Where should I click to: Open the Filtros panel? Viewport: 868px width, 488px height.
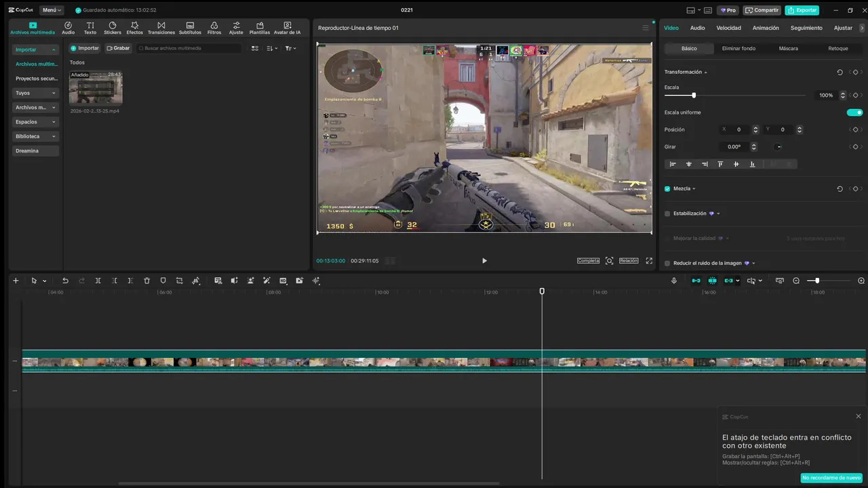(x=214, y=28)
